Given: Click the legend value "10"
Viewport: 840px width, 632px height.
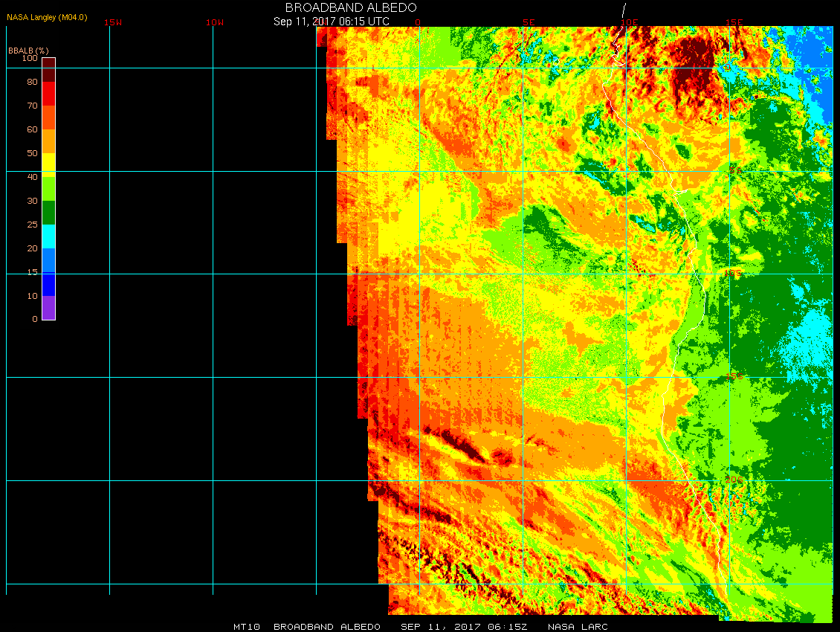Looking at the screenshot, I should point(33,295).
